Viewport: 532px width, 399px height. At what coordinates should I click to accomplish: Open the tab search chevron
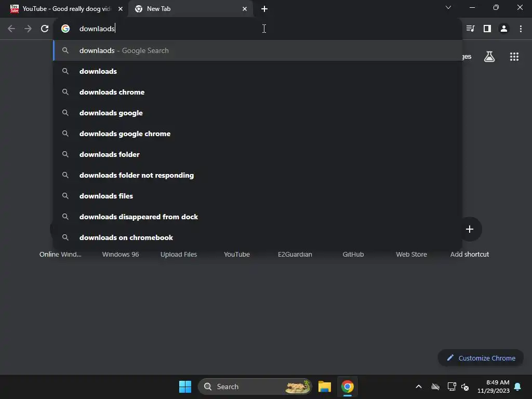tap(448, 7)
